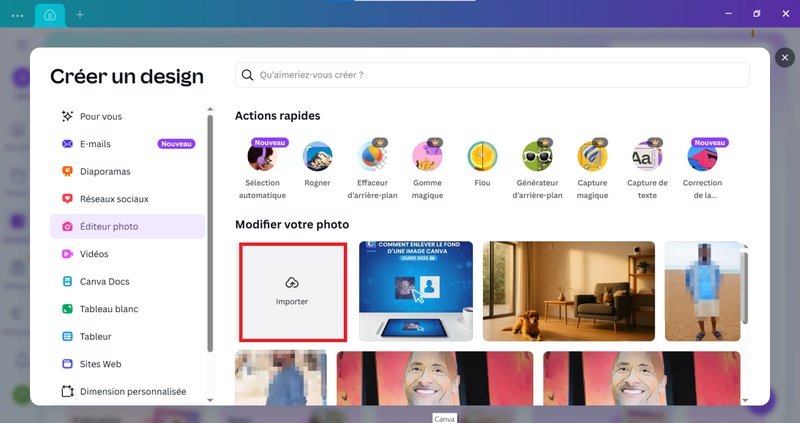The height and width of the screenshot is (423, 800).
Task: Open the three-dot app menu
Action: coord(17,15)
